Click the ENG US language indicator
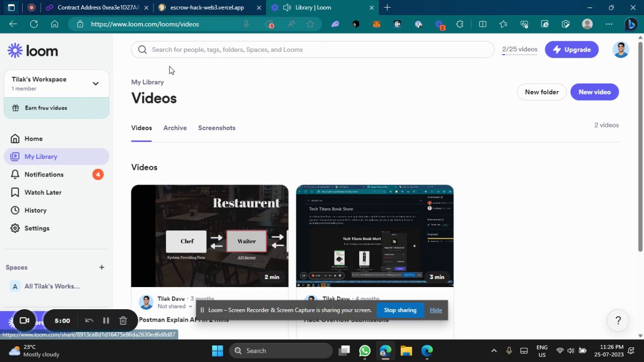Screen dimensions: 644x362 click(542, 351)
